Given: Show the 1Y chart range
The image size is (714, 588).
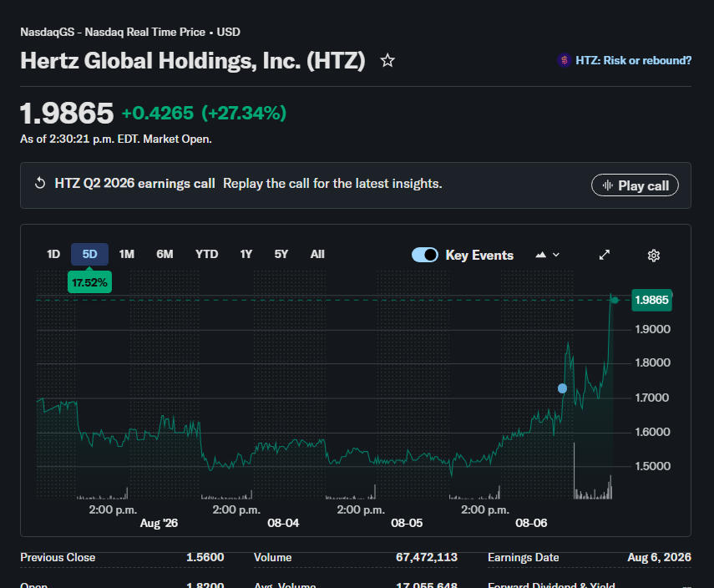Looking at the screenshot, I should coord(246,254).
